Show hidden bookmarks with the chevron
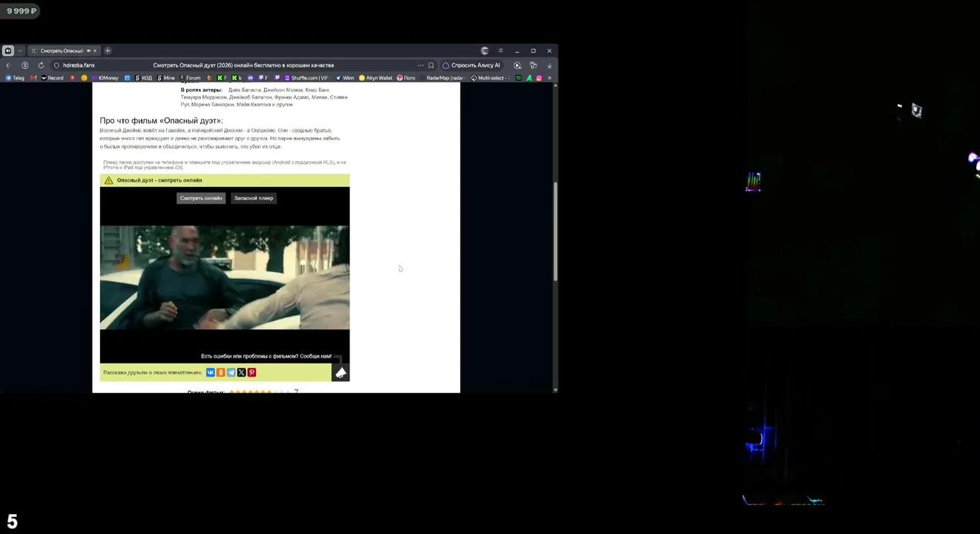 point(549,78)
